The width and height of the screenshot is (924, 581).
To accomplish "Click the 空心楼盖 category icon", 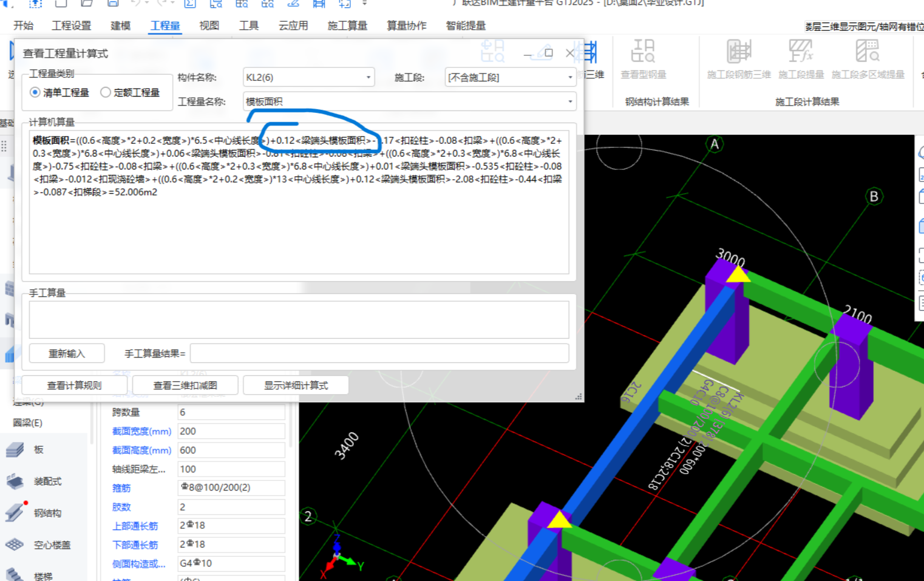I will tap(15, 545).
